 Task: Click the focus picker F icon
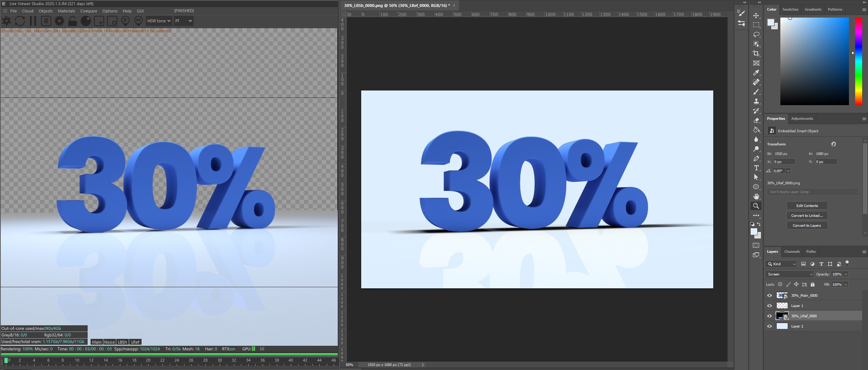(x=125, y=21)
